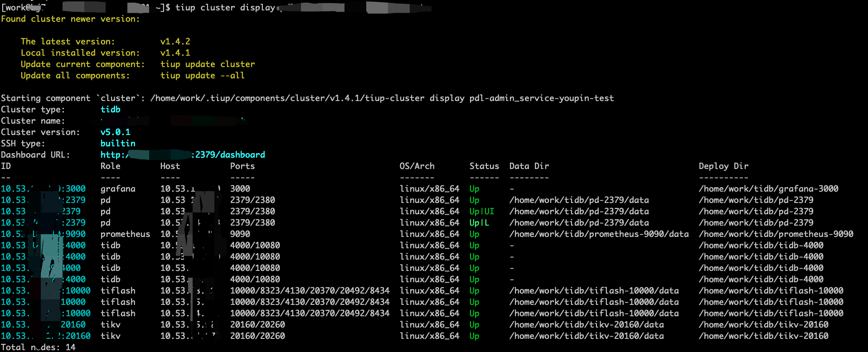
Task: Click the grafana-3000 deploy directory path
Action: pos(768,189)
